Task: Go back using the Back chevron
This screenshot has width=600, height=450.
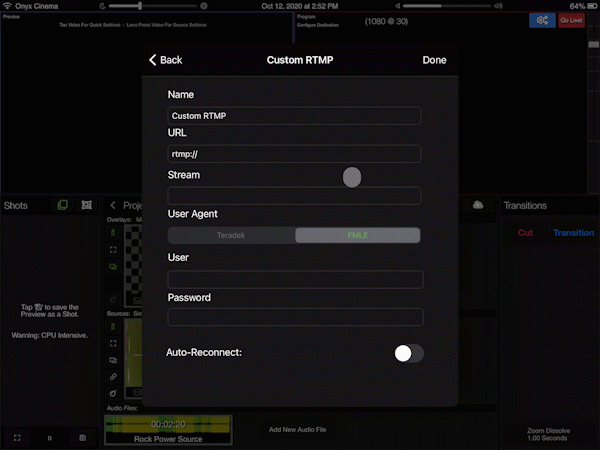Action: coord(166,60)
